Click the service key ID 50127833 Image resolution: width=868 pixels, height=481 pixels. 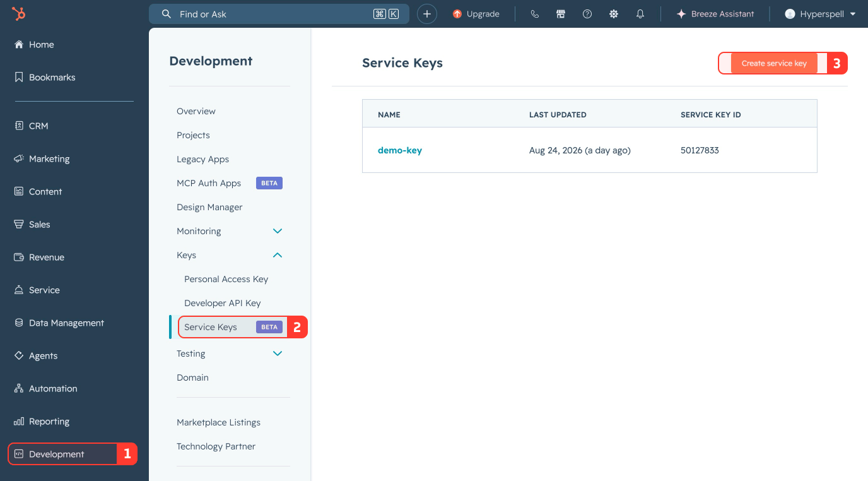(x=700, y=150)
